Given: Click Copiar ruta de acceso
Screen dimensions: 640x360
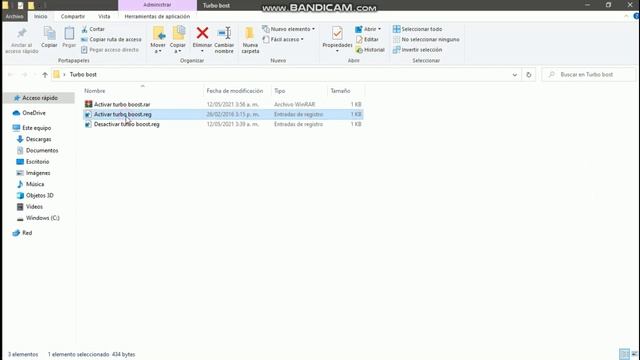Looking at the screenshot, I should click(x=111, y=39).
